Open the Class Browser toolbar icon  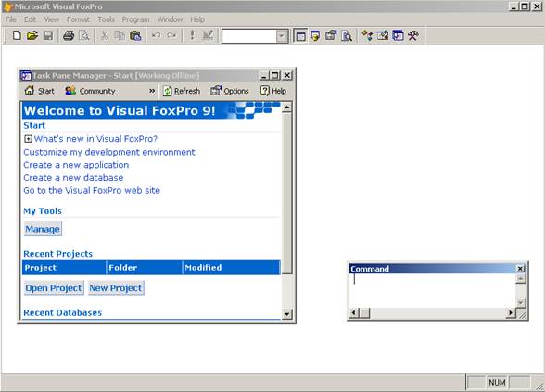tap(367, 35)
